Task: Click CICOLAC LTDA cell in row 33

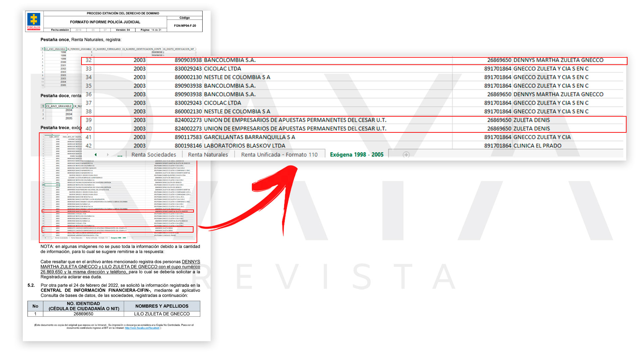Action: click(222, 68)
